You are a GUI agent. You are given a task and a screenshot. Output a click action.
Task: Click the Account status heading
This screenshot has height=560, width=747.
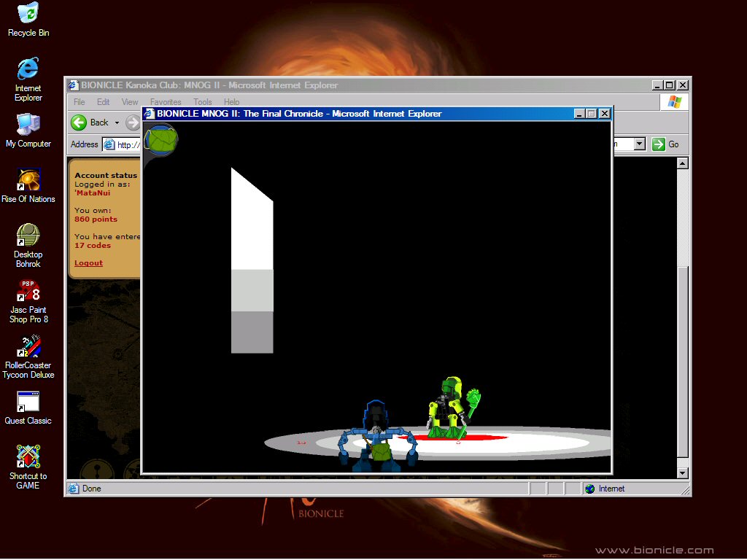106,175
